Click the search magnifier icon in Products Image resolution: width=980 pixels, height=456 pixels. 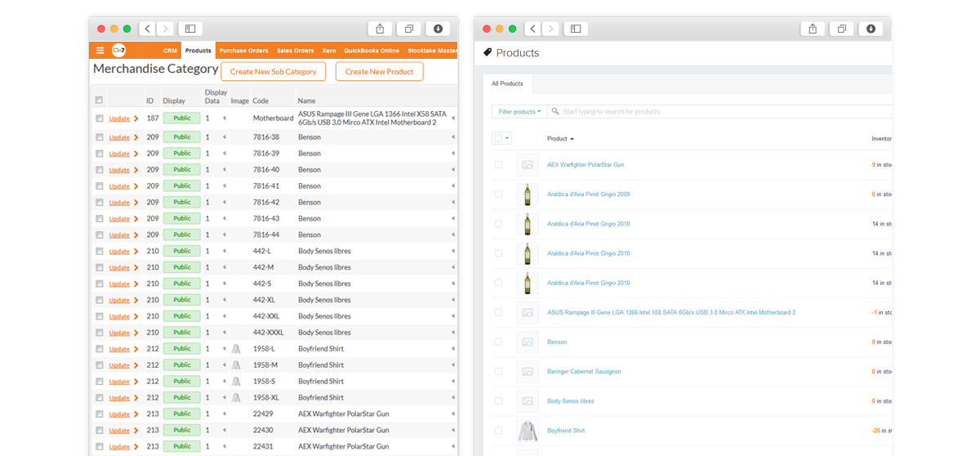click(x=555, y=111)
